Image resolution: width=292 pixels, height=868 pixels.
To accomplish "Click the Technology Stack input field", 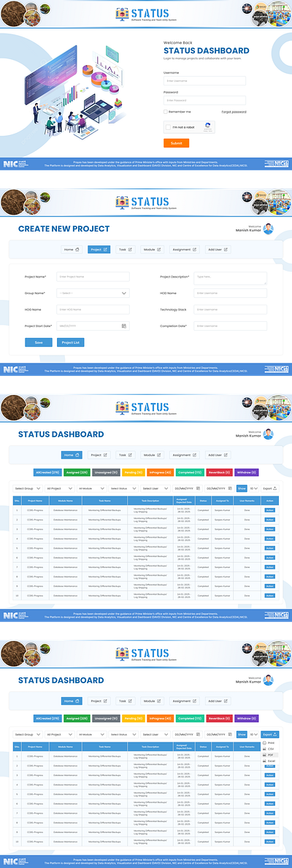I will [230, 310].
